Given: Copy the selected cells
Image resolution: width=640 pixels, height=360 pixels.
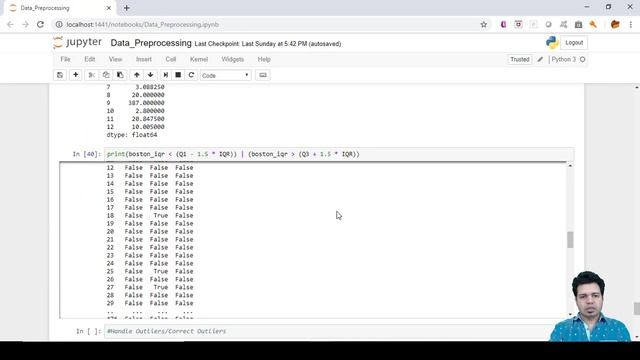Looking at the screenshot, I should tap(106, 75).
